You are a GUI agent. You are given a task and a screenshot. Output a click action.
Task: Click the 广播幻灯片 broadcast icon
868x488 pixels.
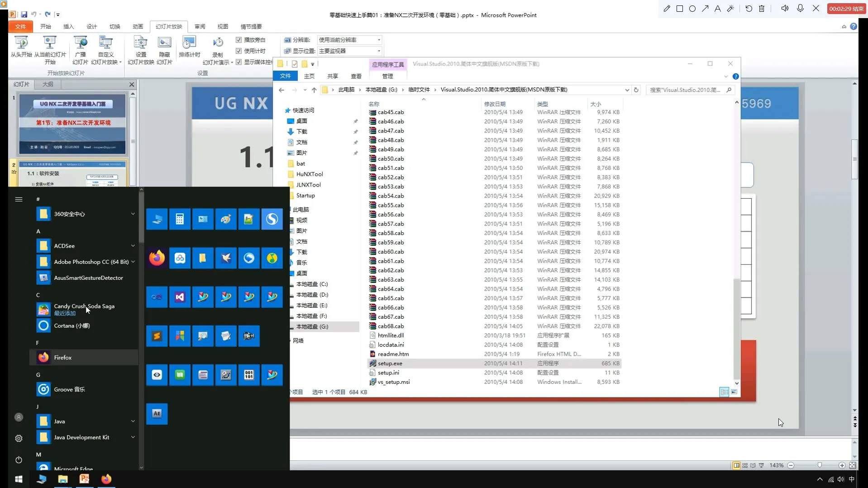[81, 47]
